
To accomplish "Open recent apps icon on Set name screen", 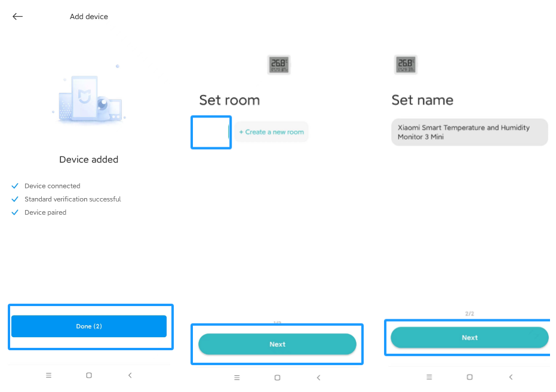I will click(x=429, y=377).
